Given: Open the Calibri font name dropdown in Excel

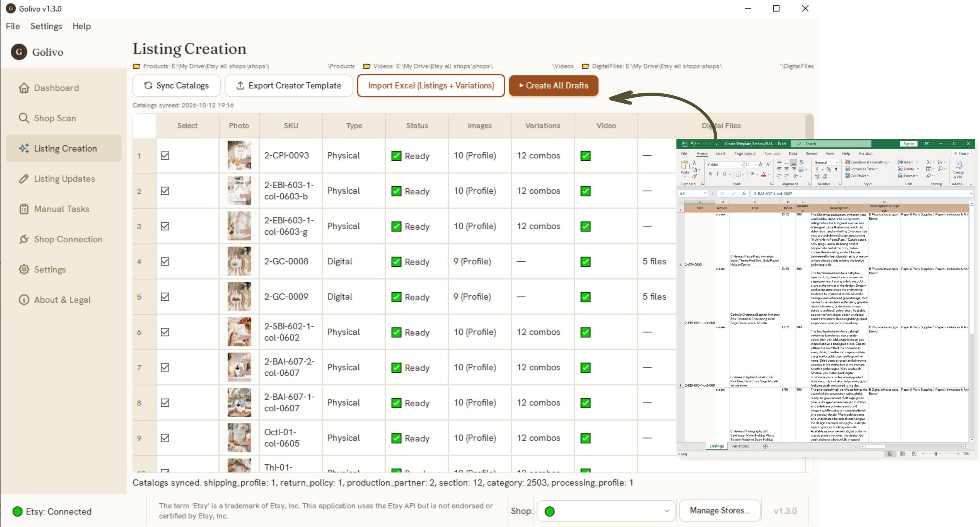Looking at the screenshot, I should point(742,165).
